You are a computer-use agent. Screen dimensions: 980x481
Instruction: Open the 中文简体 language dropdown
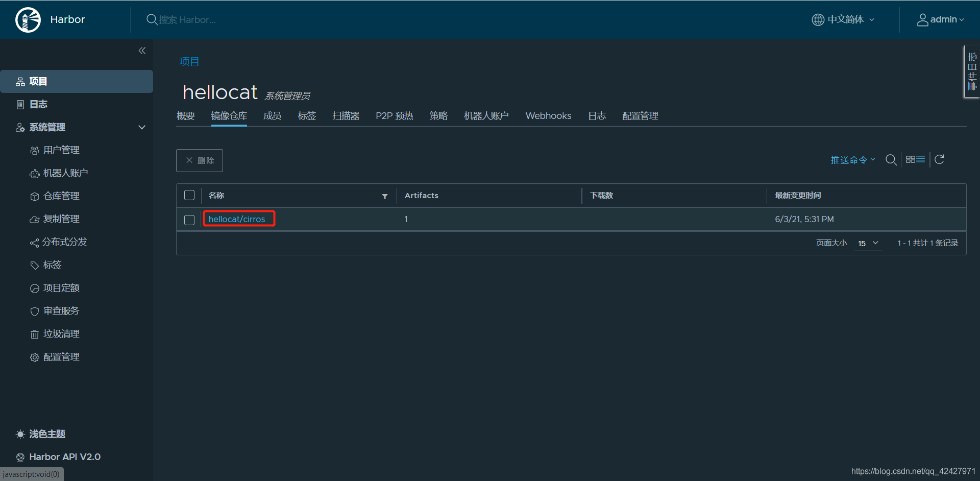tap(843, 19)
